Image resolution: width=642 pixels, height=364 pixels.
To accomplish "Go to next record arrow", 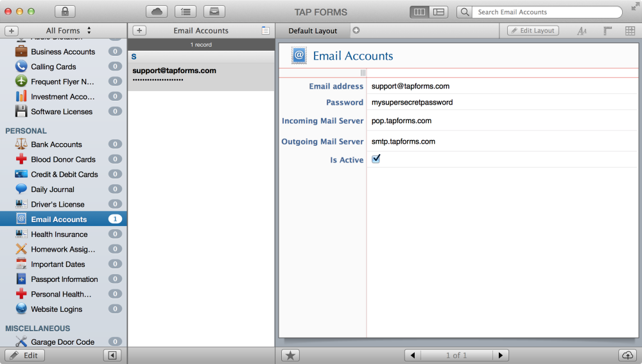I will point(500,356).
